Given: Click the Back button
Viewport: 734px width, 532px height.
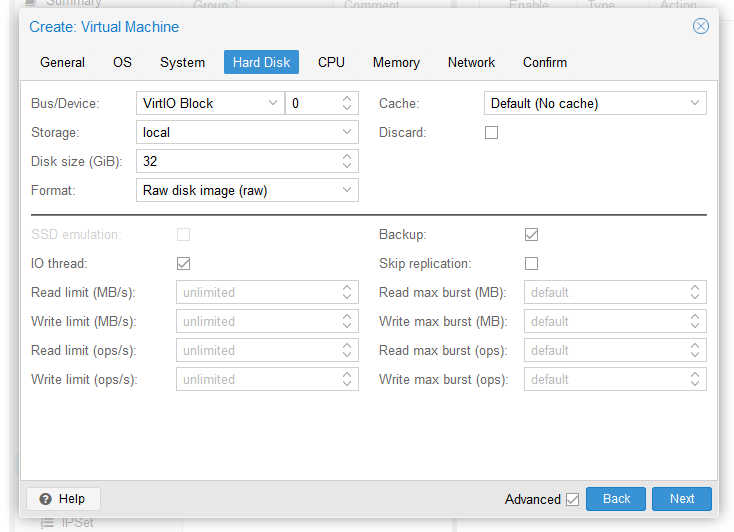Looking at the screenshot, I should click(616, 499).
